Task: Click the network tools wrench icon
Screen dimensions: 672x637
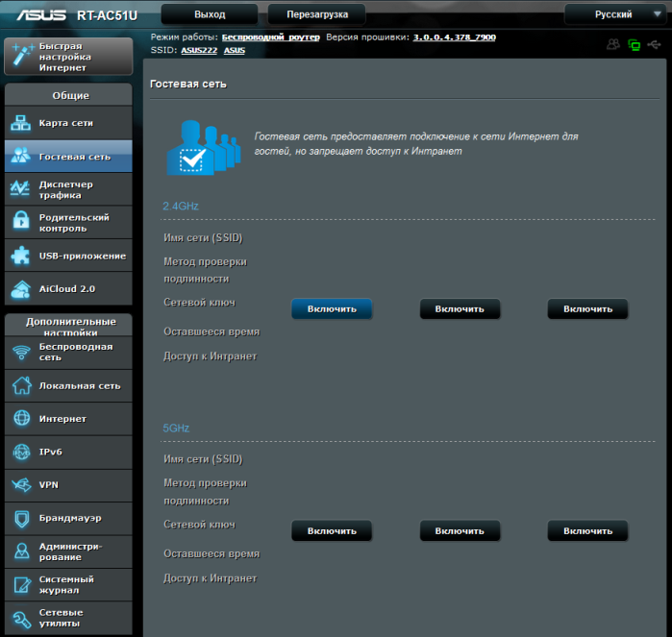Action: click(21, 619)
